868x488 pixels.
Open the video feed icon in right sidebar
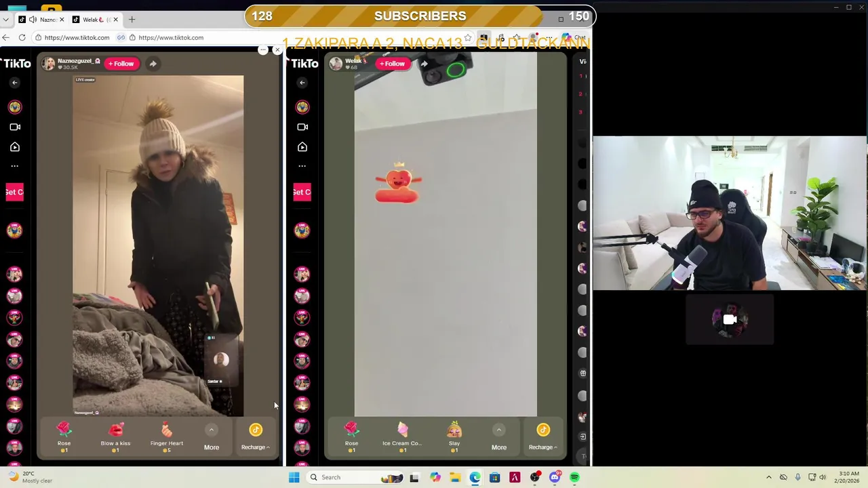(302, 147)
